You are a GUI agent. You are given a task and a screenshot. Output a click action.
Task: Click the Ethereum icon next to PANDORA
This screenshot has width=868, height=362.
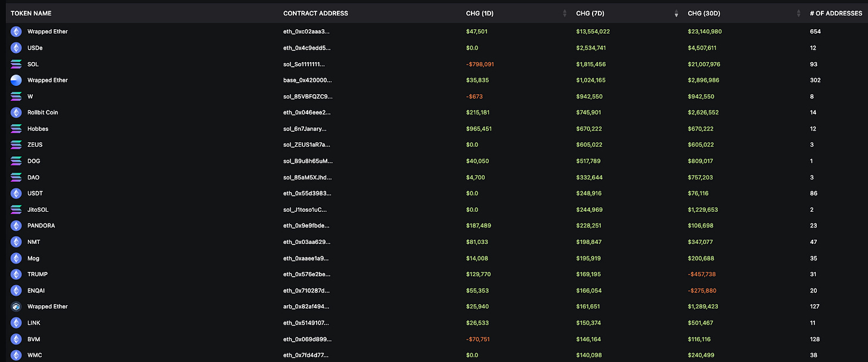(x=16, y=225)
